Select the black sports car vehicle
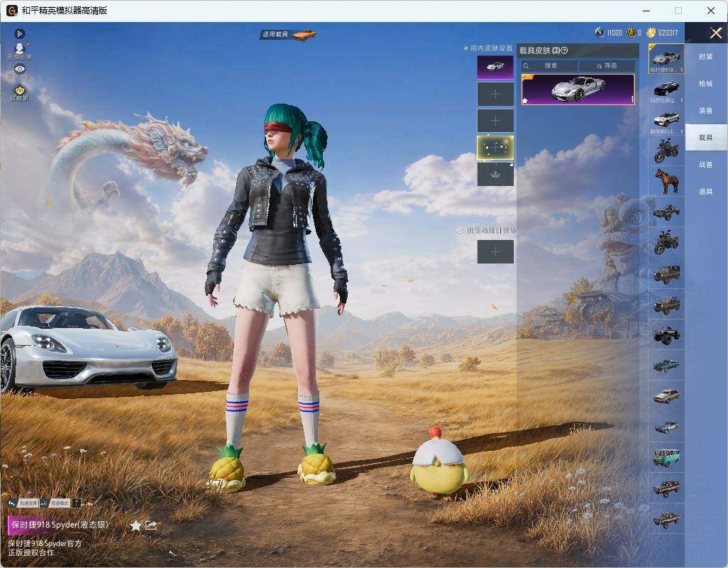 (x=666, y=89)
